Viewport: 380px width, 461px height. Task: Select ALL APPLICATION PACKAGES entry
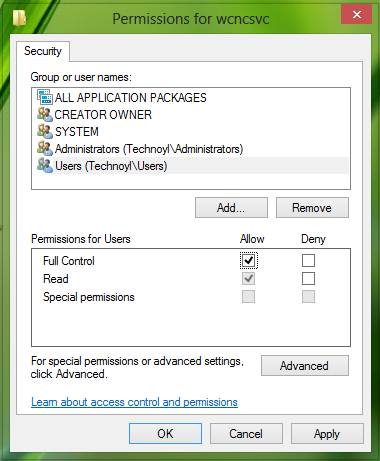[130, 97]
